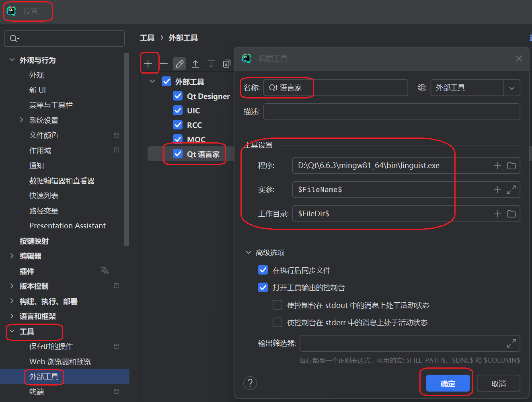Image resolution: width=532 pixels, height=402 pixels.
Task: Click search magnifier icon in settings
Action: pyautogui.click(x=14, y=39)
